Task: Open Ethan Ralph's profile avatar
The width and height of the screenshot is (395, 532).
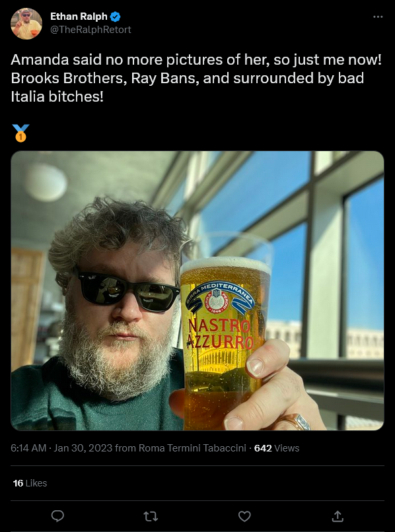Action: coord(26,24)
